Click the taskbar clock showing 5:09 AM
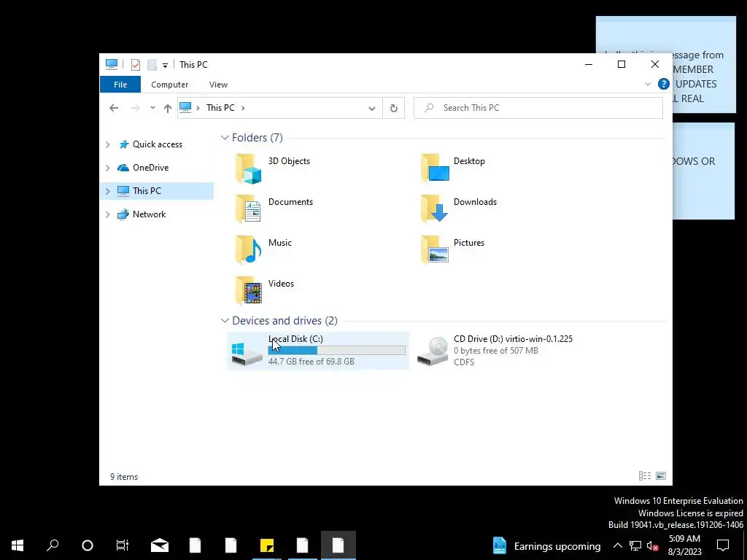This screenshot has height=560, width=747. click(x=684, y=545)
